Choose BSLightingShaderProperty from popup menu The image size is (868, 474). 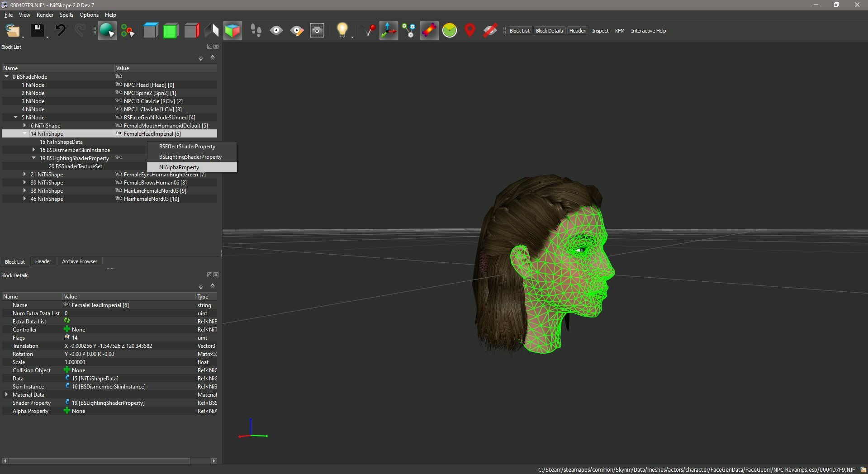[x=192, y=157]
